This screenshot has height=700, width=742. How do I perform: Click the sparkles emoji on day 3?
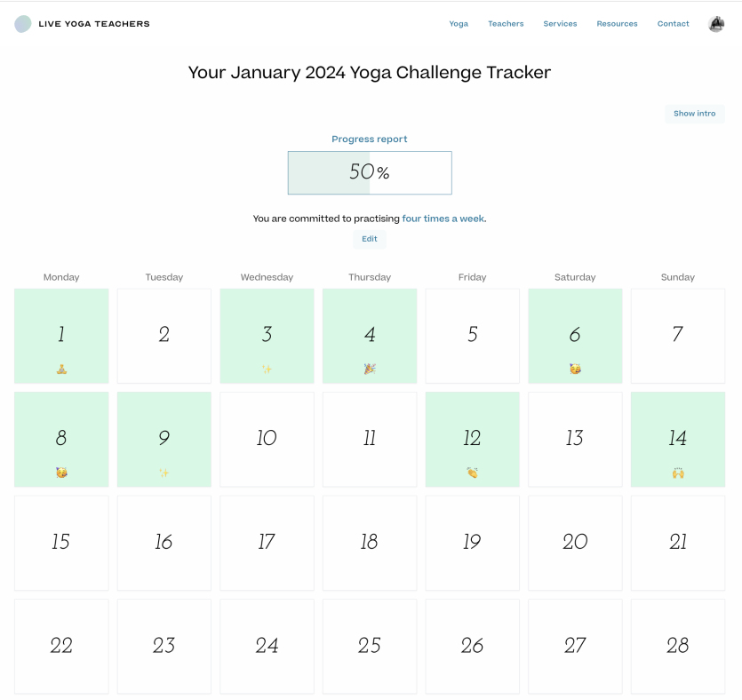pos(267,370)
